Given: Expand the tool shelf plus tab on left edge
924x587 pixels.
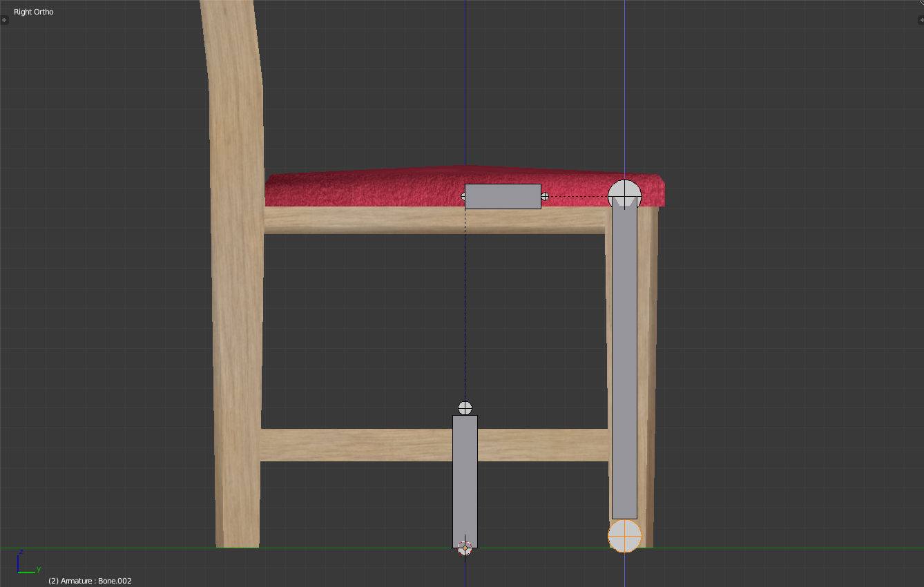Looking at the screenshot, I should pos(4,20).
